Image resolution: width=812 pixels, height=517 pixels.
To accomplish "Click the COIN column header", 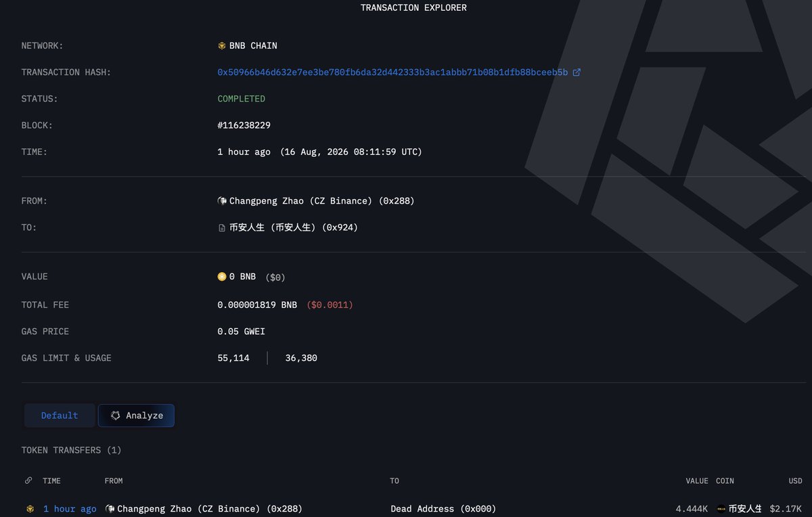I will coord(725,481).
